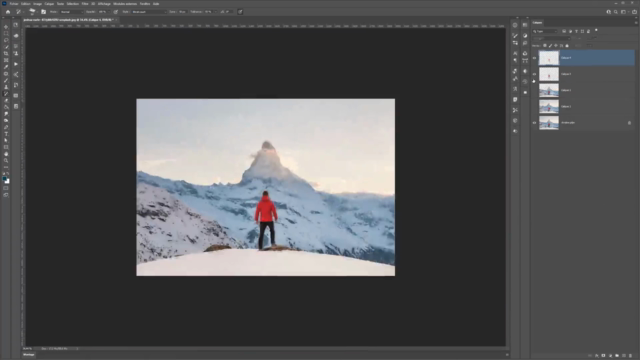The image size is (640, 360).
Task: Open the Calques panel options menu
Action: [636, 23]
